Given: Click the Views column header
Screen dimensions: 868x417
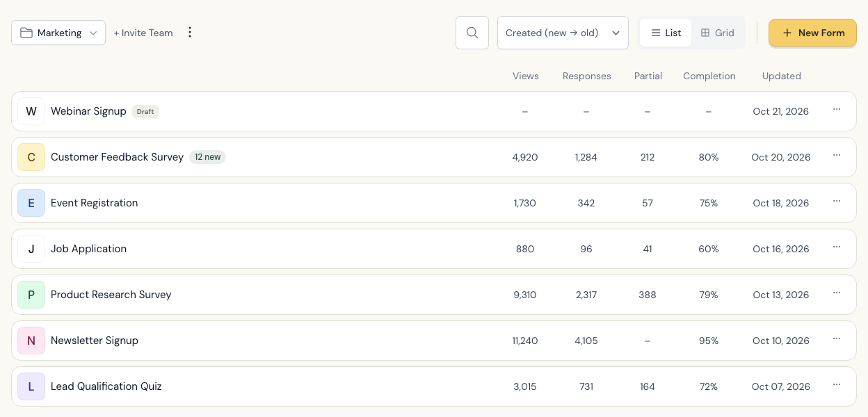Looking at the screenshot, I should 526,76.
